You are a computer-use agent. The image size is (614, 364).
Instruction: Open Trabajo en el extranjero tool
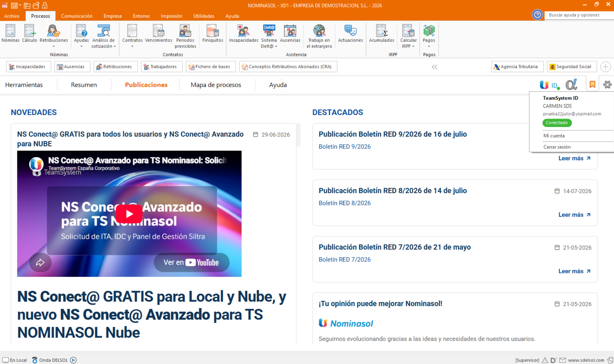tap(319, 36)
